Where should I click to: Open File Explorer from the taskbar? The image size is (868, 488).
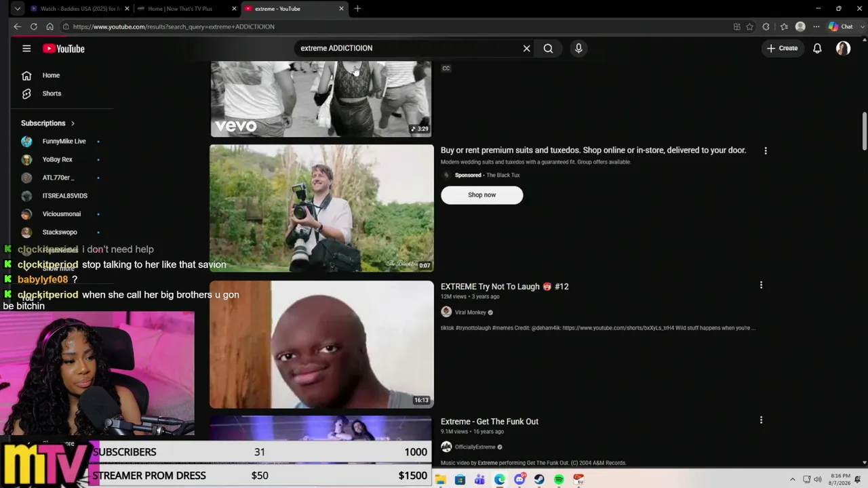[x=441, y=480]
